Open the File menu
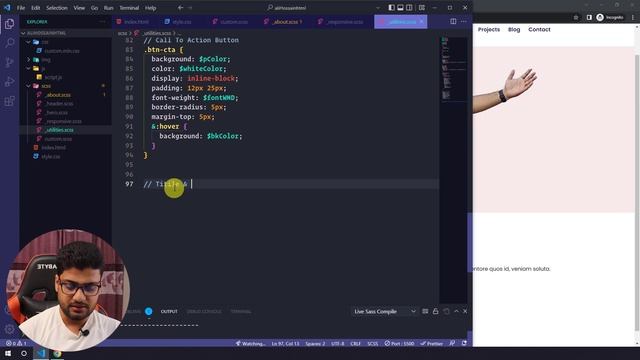 pos(21,8)
